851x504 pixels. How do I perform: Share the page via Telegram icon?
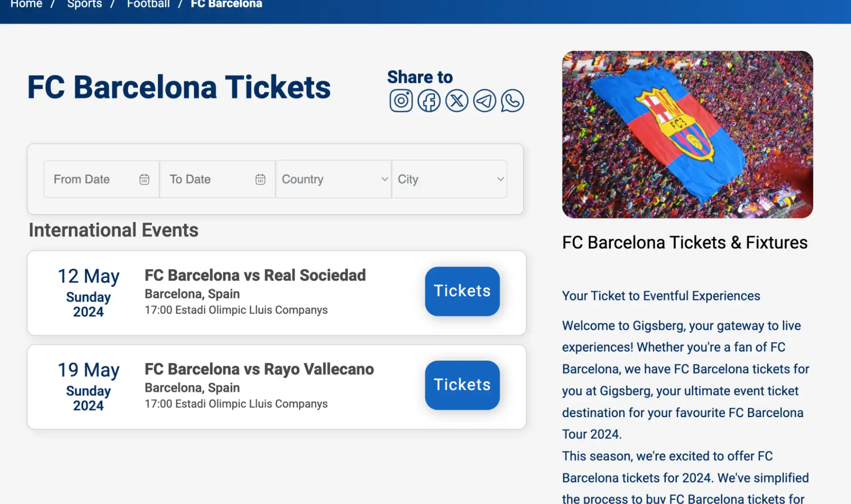484,101
